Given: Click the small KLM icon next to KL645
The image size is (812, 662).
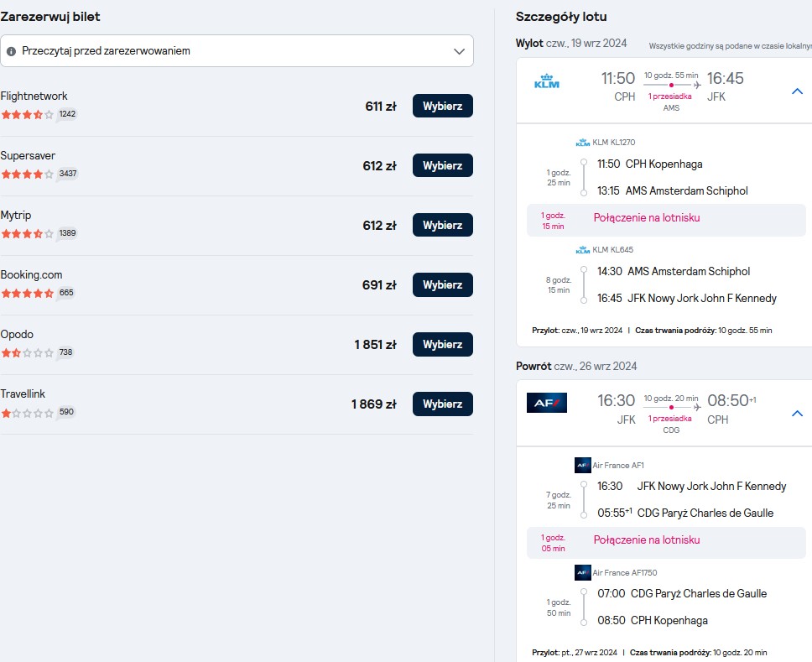Looking at the screenshot, I should click(x=583, y=250).
